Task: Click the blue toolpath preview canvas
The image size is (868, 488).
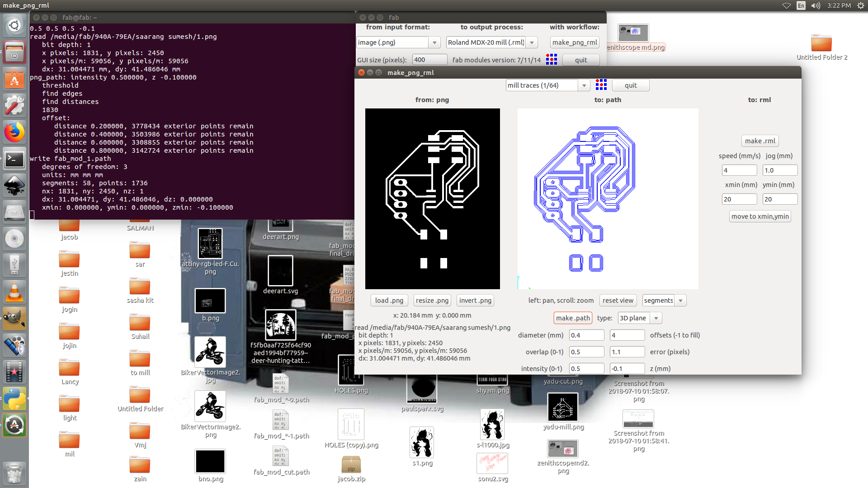Action: pos(608,199)
